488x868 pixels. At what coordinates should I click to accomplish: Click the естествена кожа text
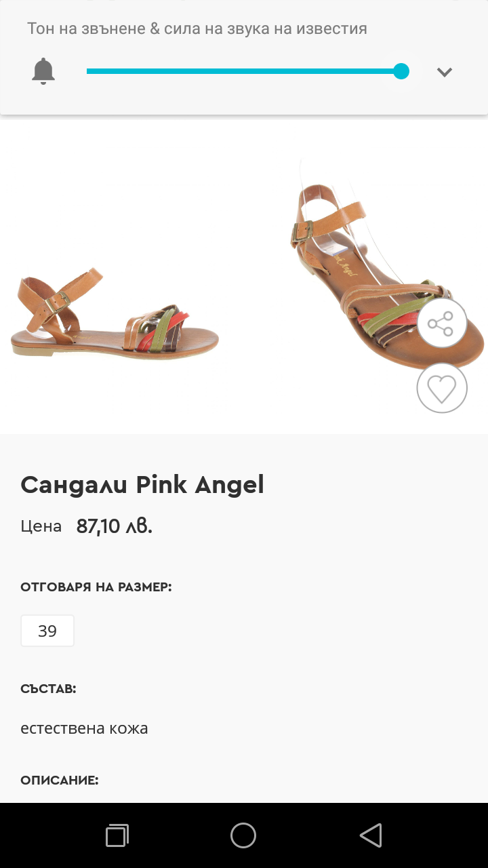coord(84,728)
